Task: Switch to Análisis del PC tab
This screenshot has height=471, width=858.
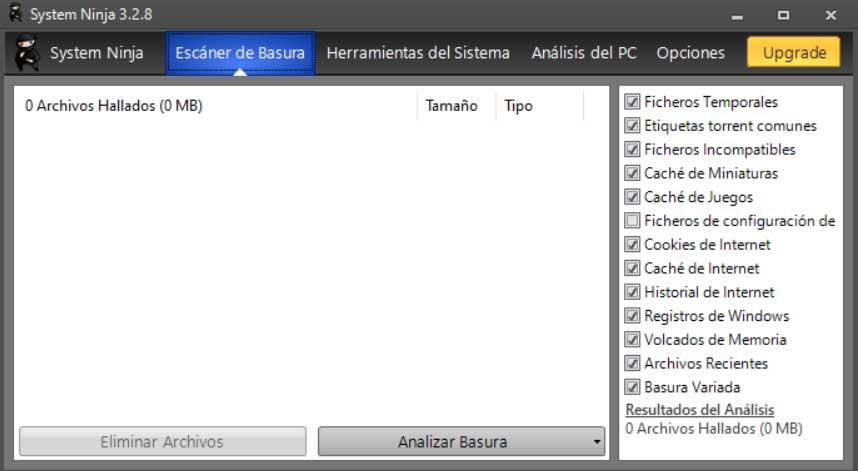Action: pyautogui.click(x=584, y=53)
